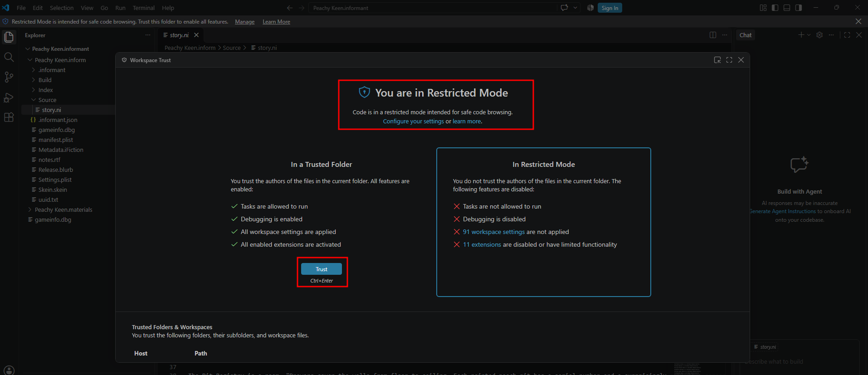Viewport: 868px width, 375px height.
Task: Toggle full screen of Workspace Trust dialog
Action: click(x=729, y=60)
